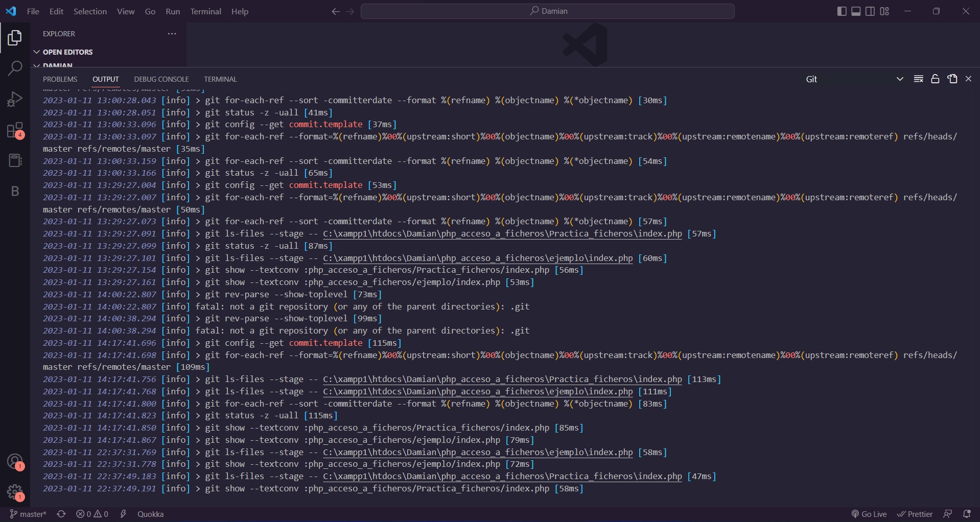Open Extensions view with badge 4
Viewport: 980px width, 522px height.
pos(15,130)
